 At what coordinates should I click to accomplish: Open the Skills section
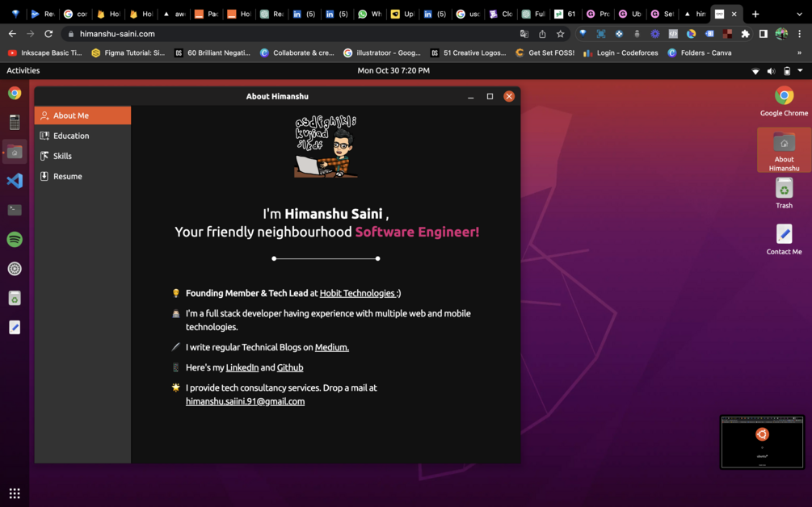pyautogui.click(x=83, y=156)
